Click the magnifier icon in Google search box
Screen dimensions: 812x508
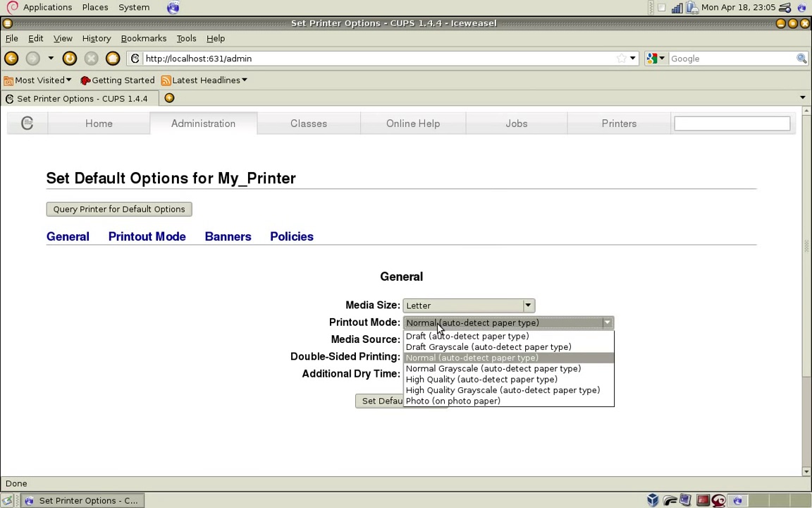click(801, 59)
